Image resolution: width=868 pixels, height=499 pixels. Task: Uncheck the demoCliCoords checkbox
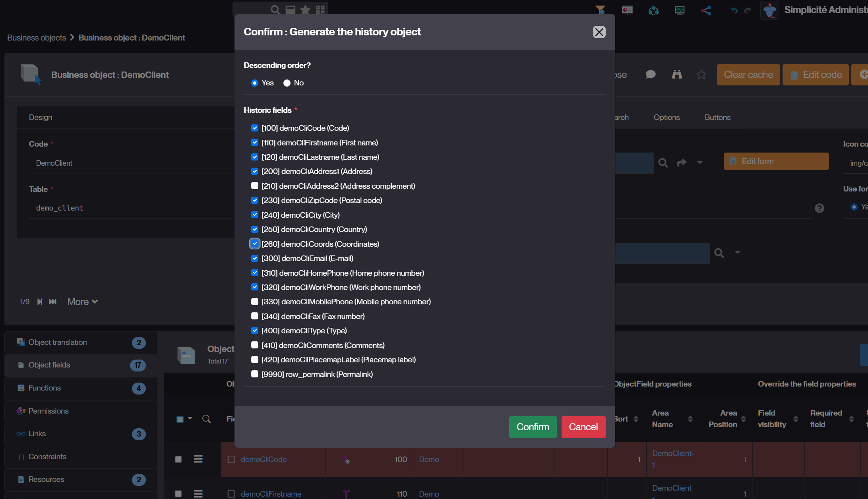255,244
